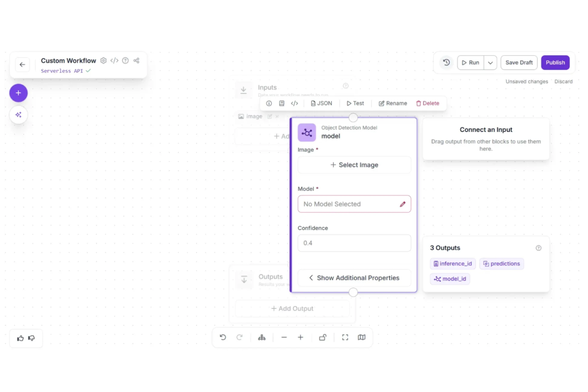Publish the workflow
The height and width of the screenshot is (392, 588).
tap(555, 62)
